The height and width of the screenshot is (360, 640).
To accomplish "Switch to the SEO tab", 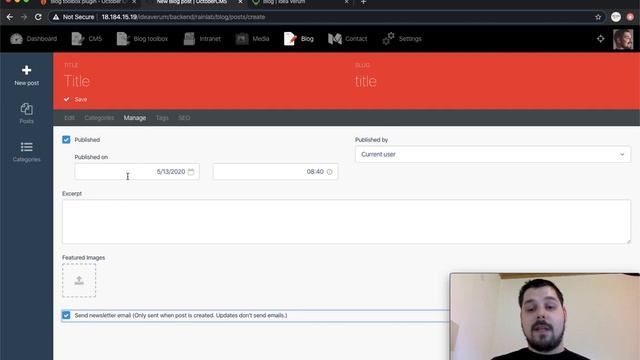I will coord(184,118).
